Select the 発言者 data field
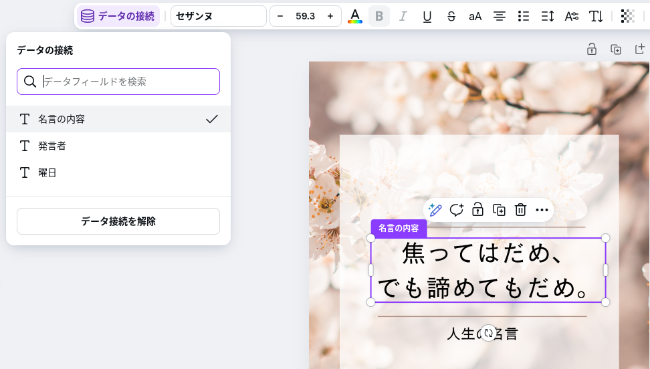650x369 pixels. click(118, 146)
